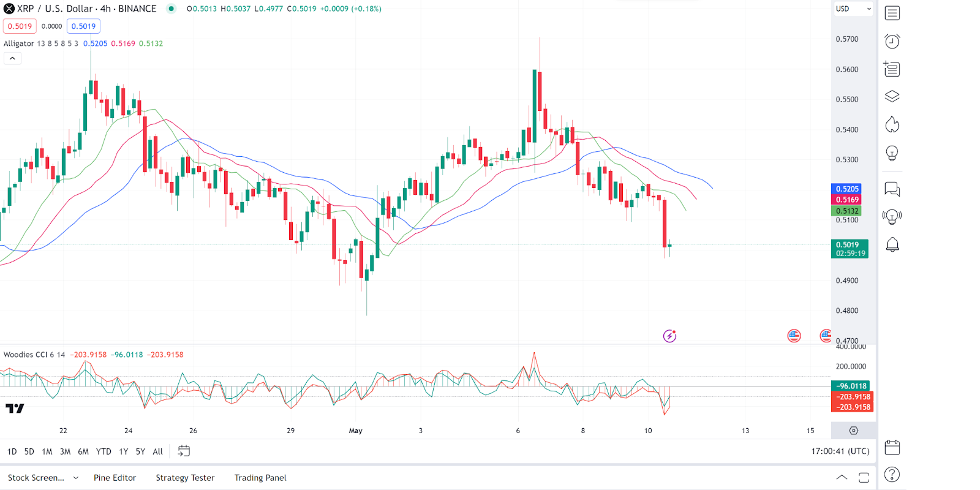This screenshot has height=490, width=980.
Task: Click the Alligator 0.5205 jaw value
Action: (x=95, y=43)
